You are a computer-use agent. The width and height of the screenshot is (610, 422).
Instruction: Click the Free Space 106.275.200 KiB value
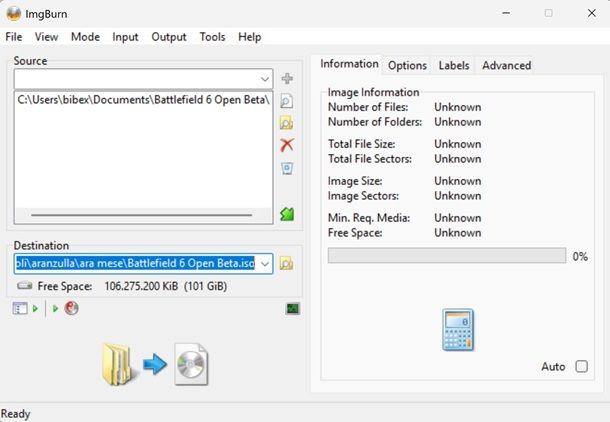[166, 286]
